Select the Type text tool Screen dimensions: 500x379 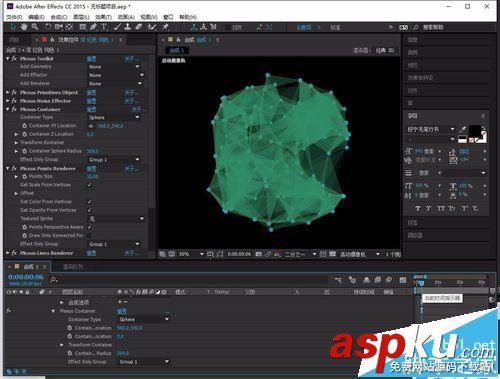tap(104, 27)
